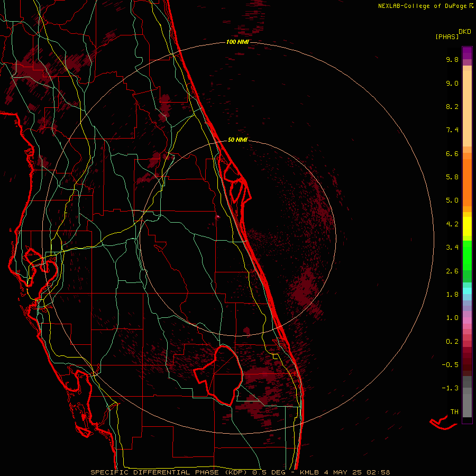
Task: Select the 6.6 value on the color scale
Action: coord(452,153)
